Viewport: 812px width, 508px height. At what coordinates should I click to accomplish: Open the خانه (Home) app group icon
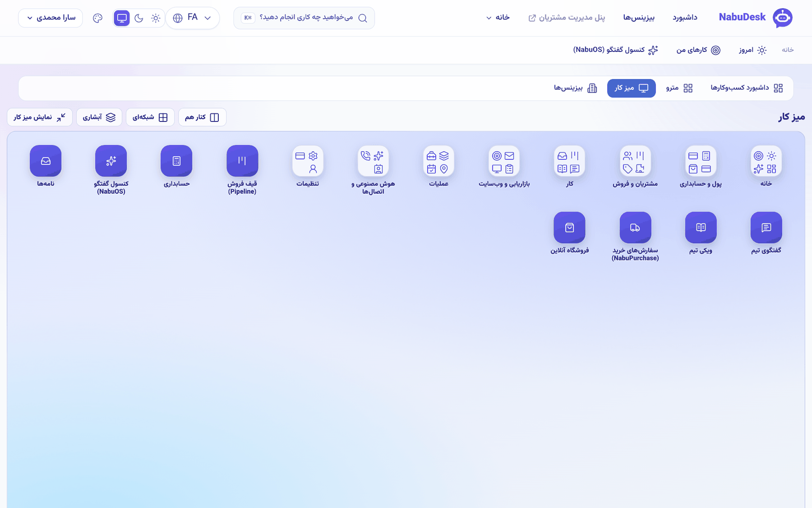(x=766, y=161)
